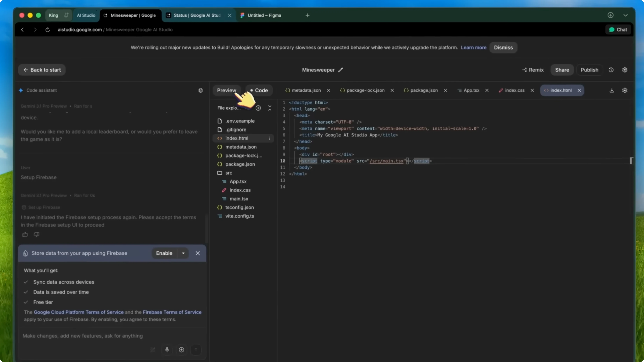Open the code editor settings gear
This screenshot has height=362, width=644.
pyautogui.click(x=625, y=90)
